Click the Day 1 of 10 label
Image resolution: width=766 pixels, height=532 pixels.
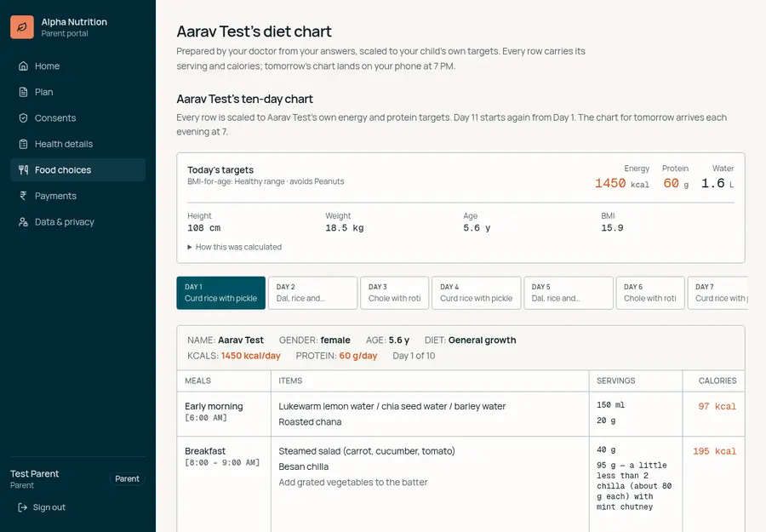pos(414,356)
